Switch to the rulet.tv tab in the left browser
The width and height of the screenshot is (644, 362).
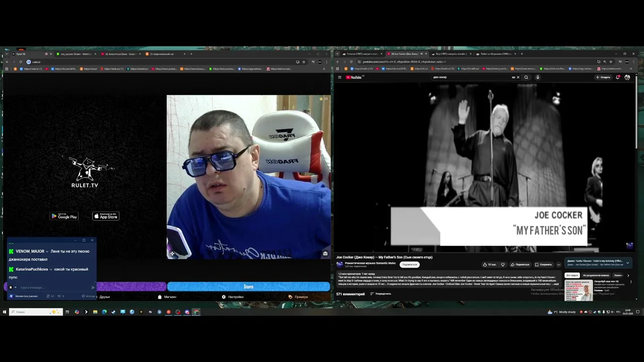[30, 54]
